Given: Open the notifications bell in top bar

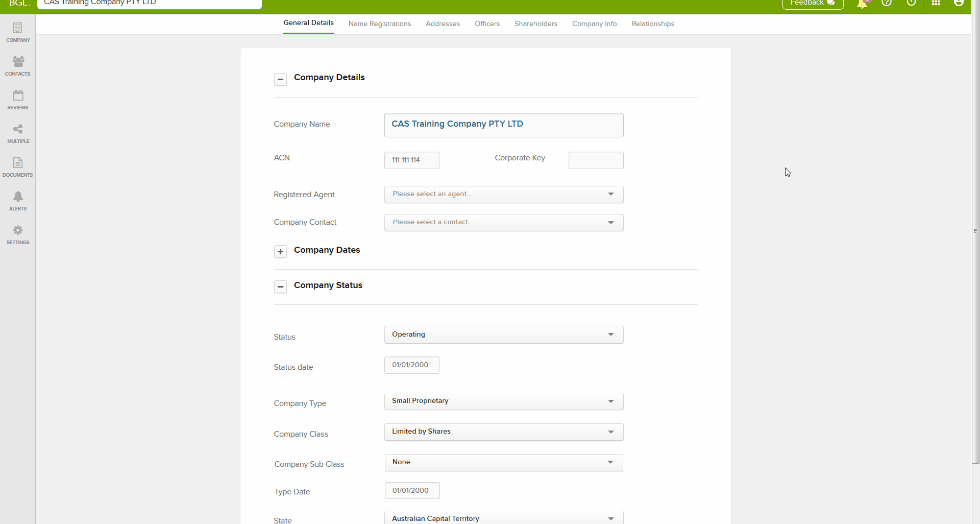Looking at the screenshot, I should coord(862,3).
